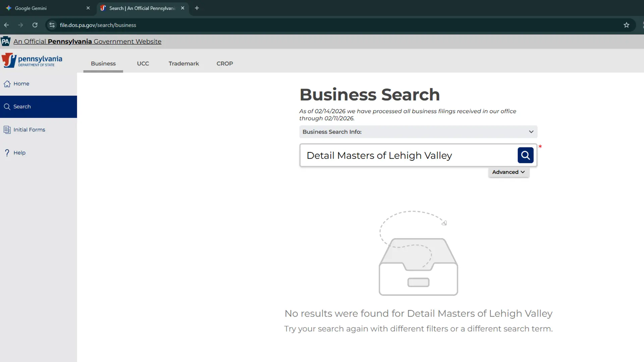This screenshot has height=362, width=644.
Task: Click the browser back navigation arrow
Action: (6, 25)
